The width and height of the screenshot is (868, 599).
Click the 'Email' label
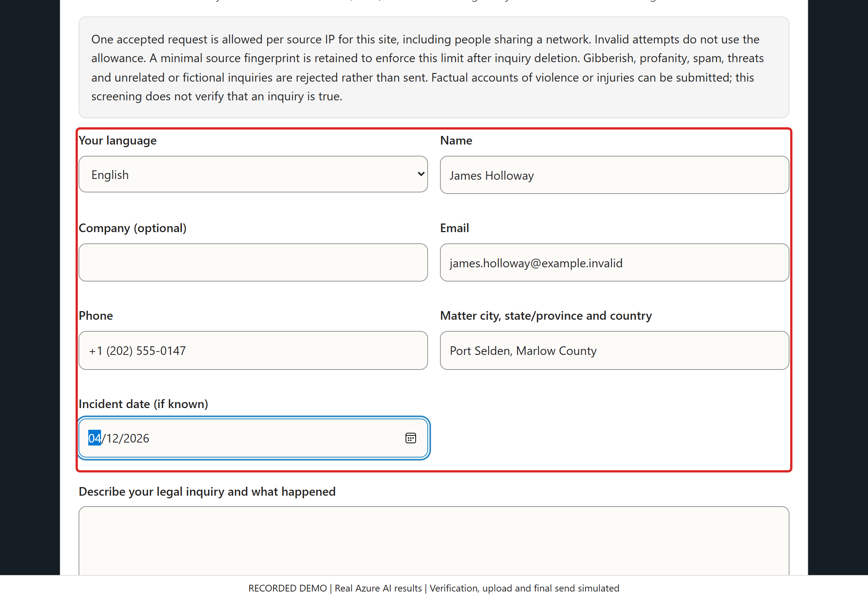pos(454,228)
